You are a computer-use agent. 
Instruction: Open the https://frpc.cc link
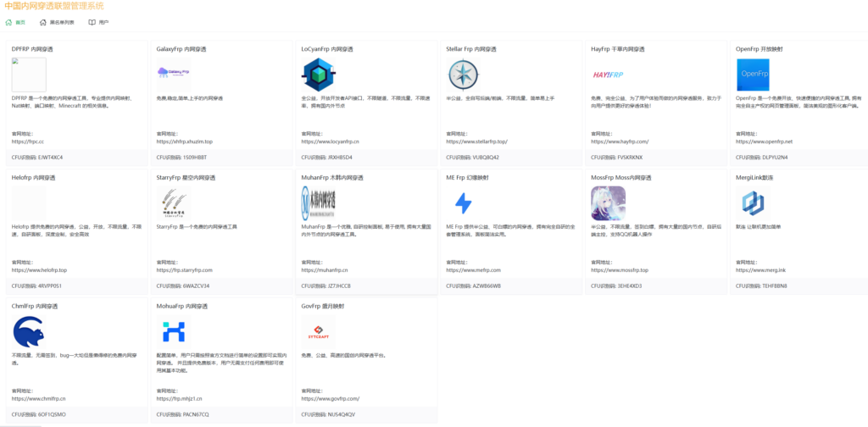[28, 141]
